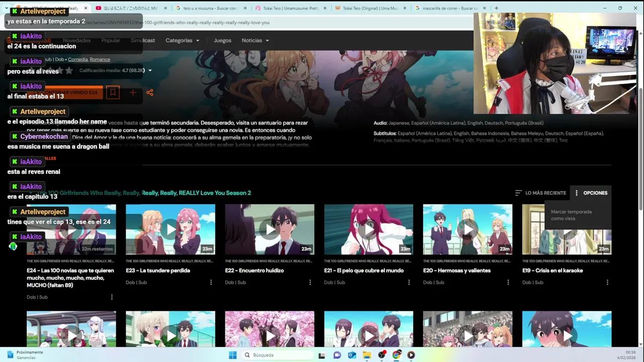The image size is (644, 362).
Task: Share the series using the share icon
Action: point(149,92)
